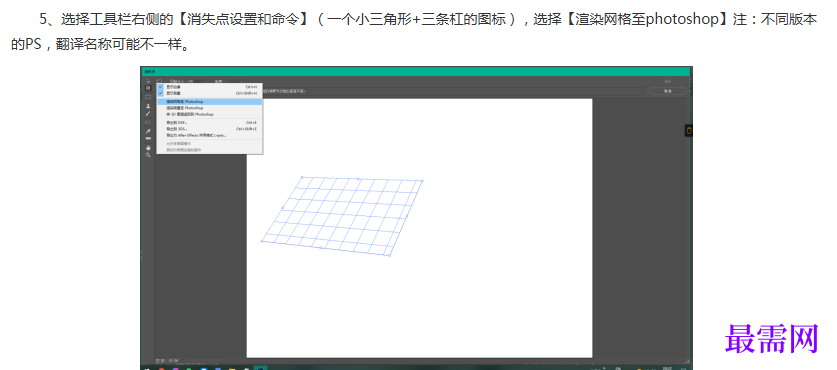Screen dimensions: 837x370
Task: Open the zoom percentage dropdown at bottom left
Action: click(184, 360)
